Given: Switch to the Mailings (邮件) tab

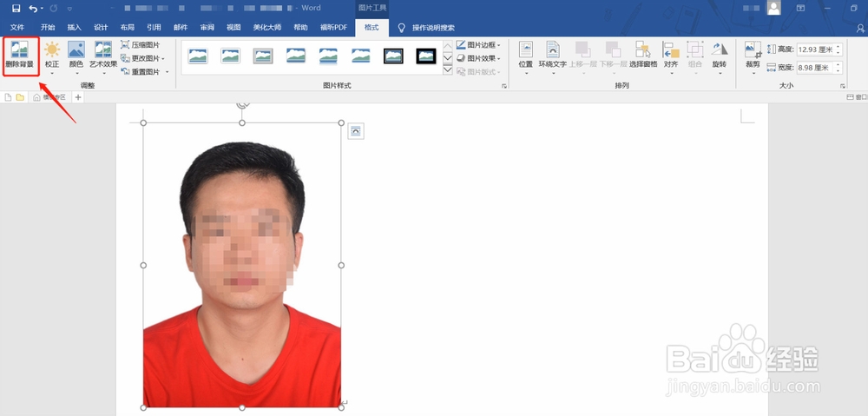Looking at the screenshot, I should pyautogui.click(x=181, y=27).
